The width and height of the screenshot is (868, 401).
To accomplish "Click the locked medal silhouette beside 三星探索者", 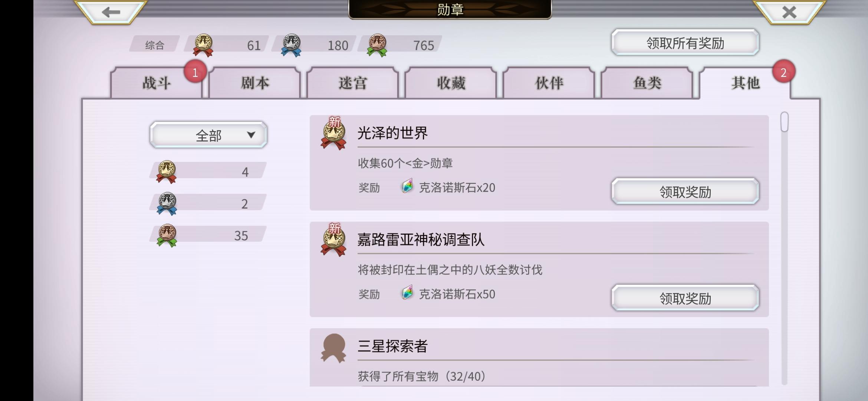I will [x=333, y=348].
